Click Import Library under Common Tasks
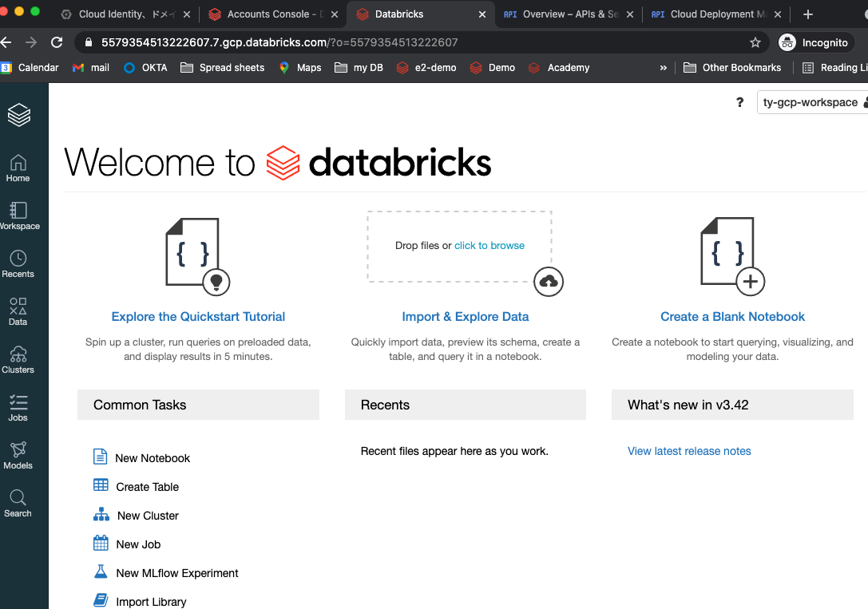 pyautogui.click(x=151, y=602)
